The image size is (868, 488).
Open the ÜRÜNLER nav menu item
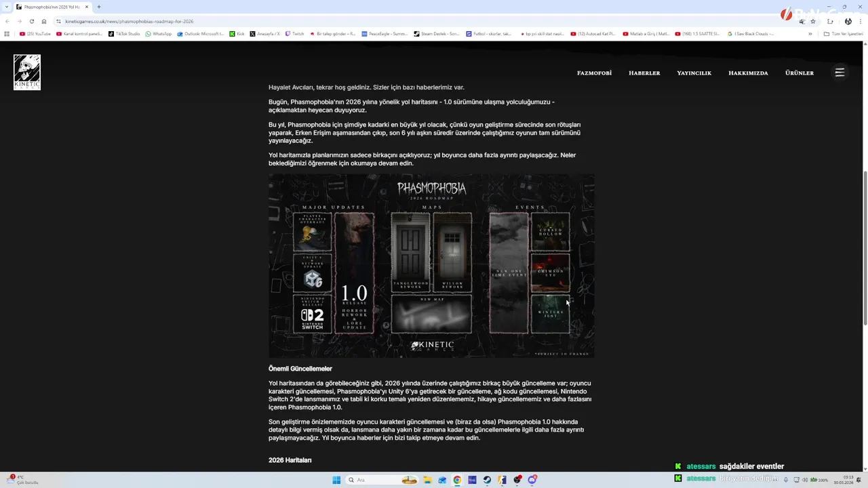point(800,73)
